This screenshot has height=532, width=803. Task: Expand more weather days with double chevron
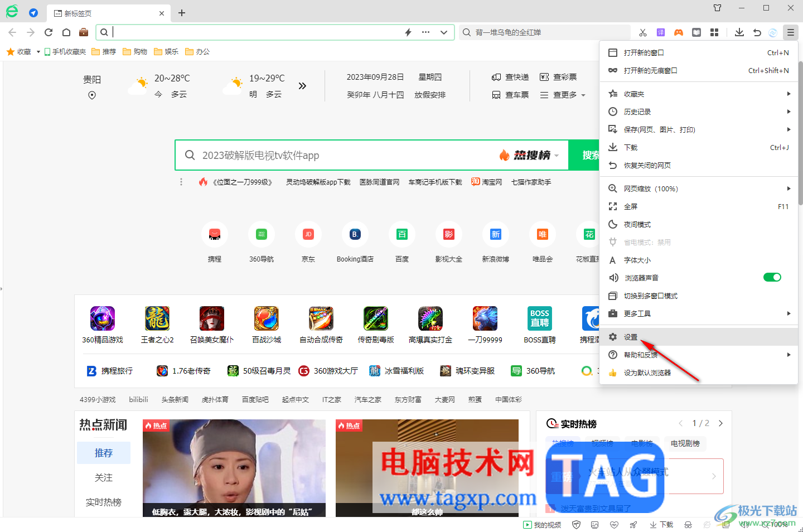pos(302,86)
